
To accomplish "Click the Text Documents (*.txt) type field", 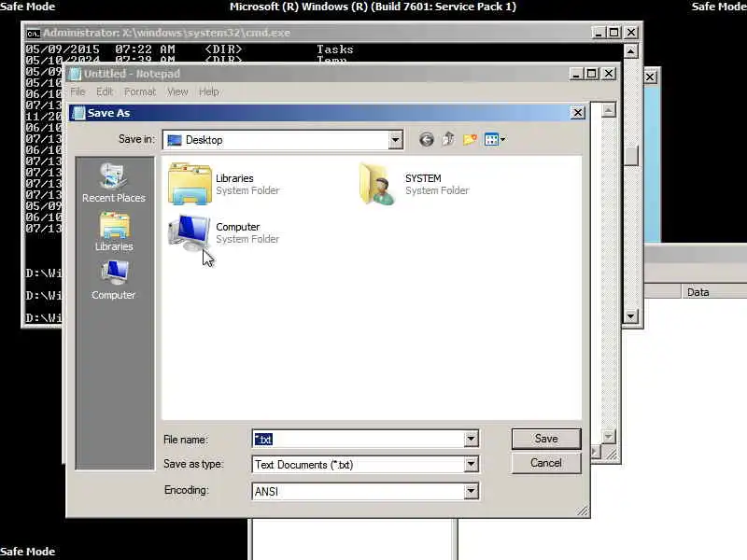I will coord(359,464).
